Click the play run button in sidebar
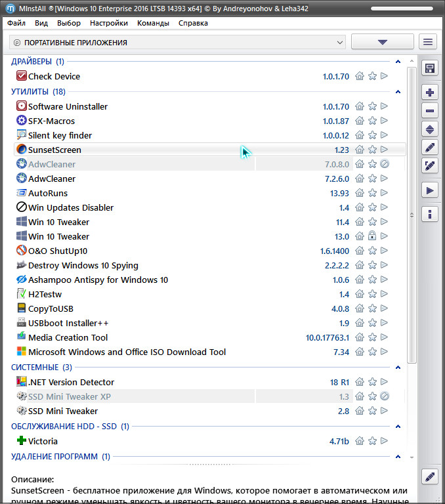This screenshot has height=504, width=445. pos(430,190)
